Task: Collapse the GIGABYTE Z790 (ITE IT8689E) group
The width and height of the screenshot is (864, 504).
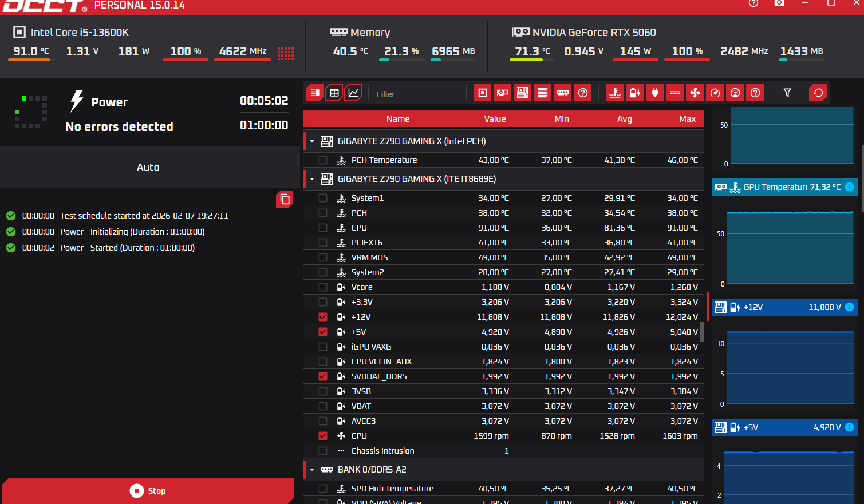Action: 312,179
